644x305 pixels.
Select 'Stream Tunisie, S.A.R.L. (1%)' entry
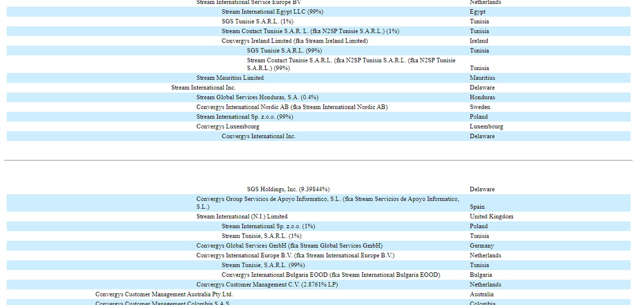tap(262, 236)
